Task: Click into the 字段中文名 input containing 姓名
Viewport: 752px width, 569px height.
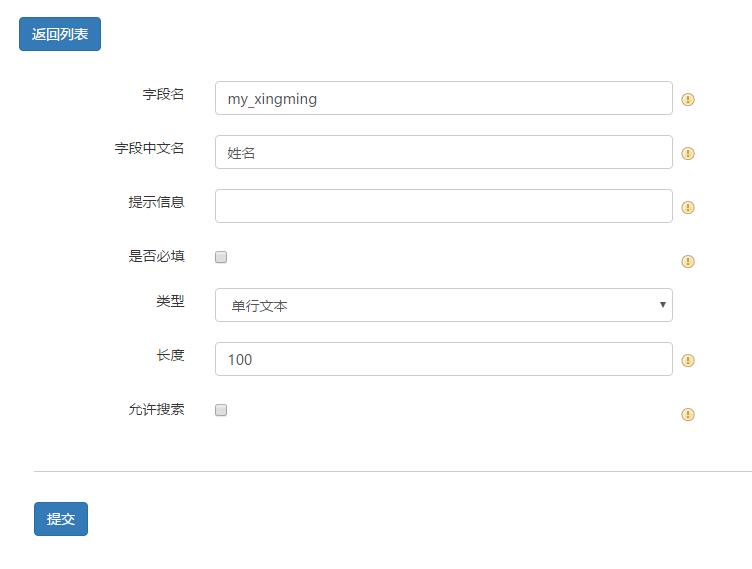Action: pos(443,153)
